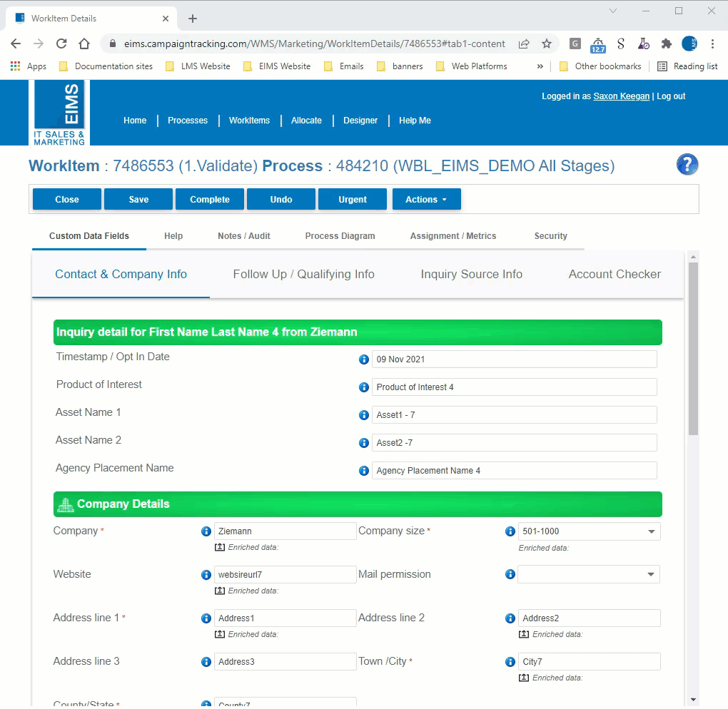Switch to Inquiry Source Info tab
Screen dimensions: 728x709
[472, 274]
